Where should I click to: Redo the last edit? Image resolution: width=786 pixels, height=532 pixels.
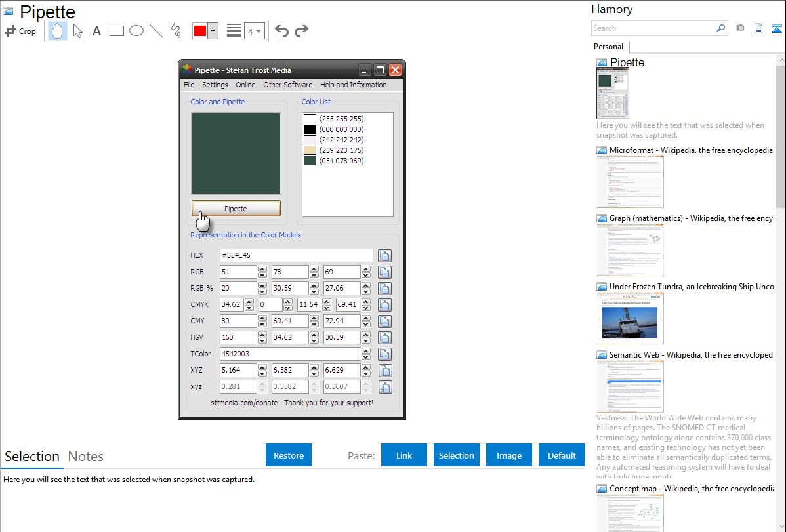[x=301, y=31]
